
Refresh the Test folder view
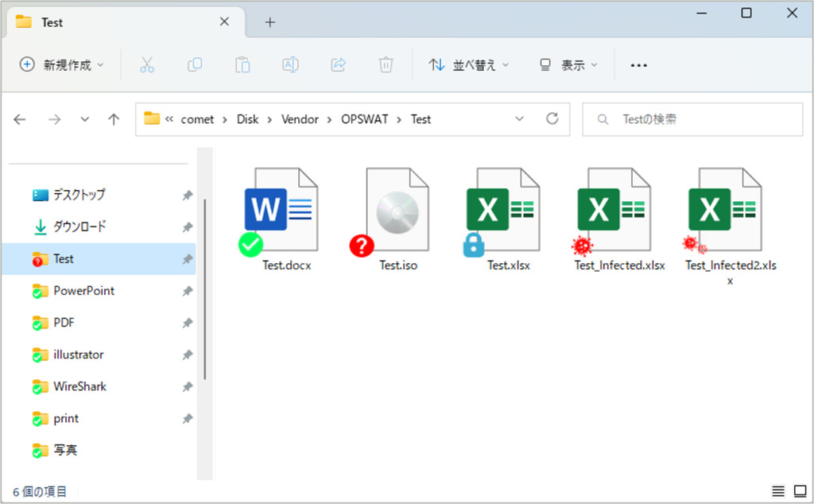point(552,119)
